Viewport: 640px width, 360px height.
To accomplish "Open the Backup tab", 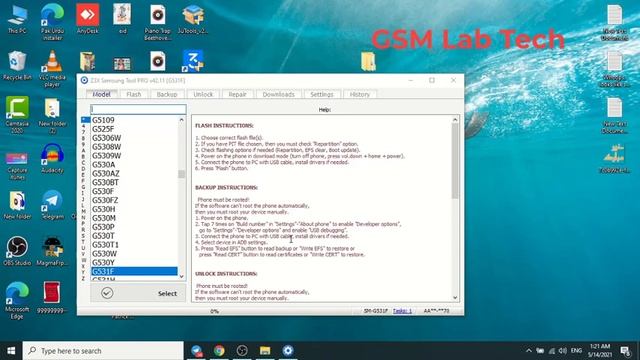I will [x=167, y=94].
